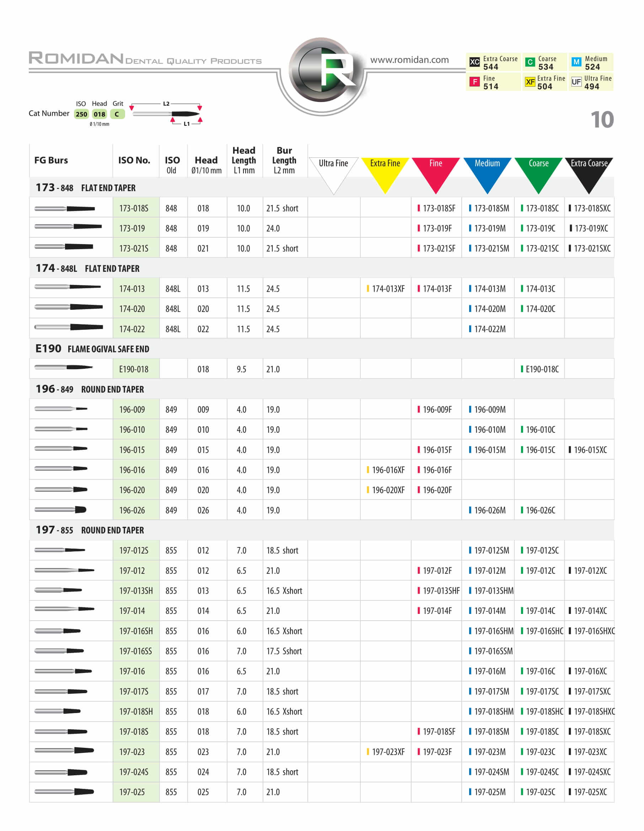This screenshot has width=644, height=831.
Task: Click the 196-026 bur illustration
Action: tap(60, 509)
